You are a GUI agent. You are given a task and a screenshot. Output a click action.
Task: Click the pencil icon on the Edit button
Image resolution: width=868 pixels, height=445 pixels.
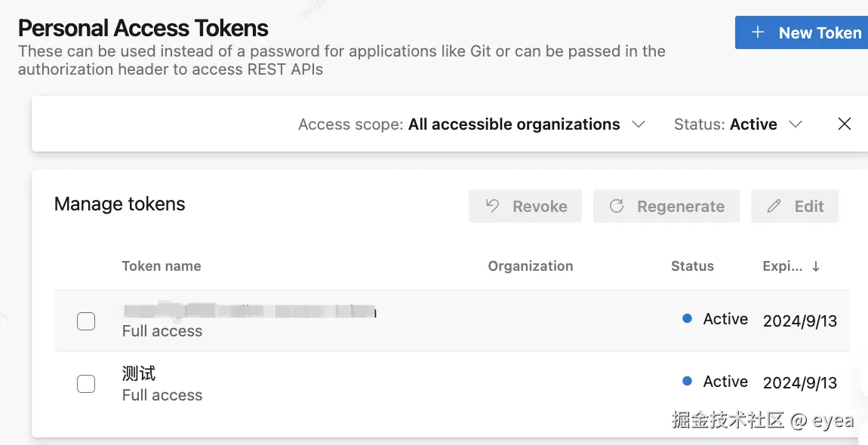(773, 205)
